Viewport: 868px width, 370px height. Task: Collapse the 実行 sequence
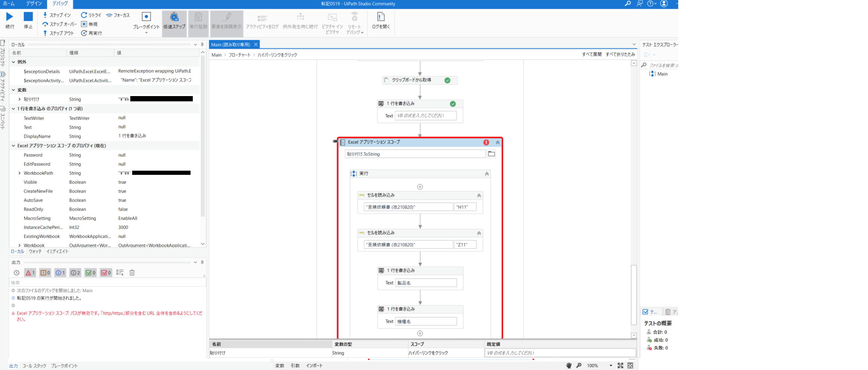coord(487,174)
